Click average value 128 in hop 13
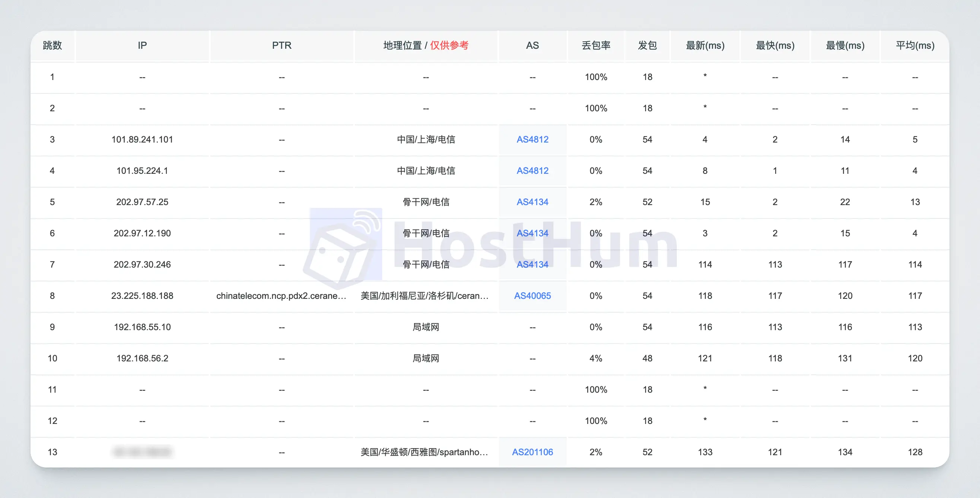 click(915, 452)
